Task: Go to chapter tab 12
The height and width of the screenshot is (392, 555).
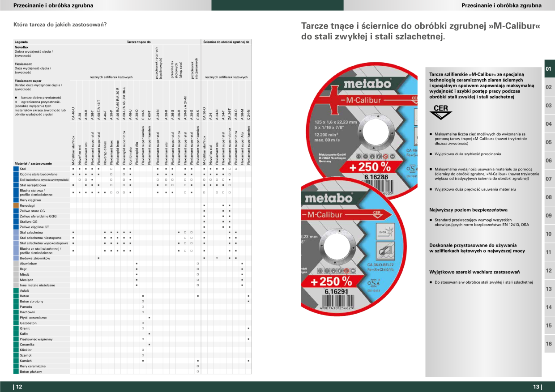Action: [549, 271]
